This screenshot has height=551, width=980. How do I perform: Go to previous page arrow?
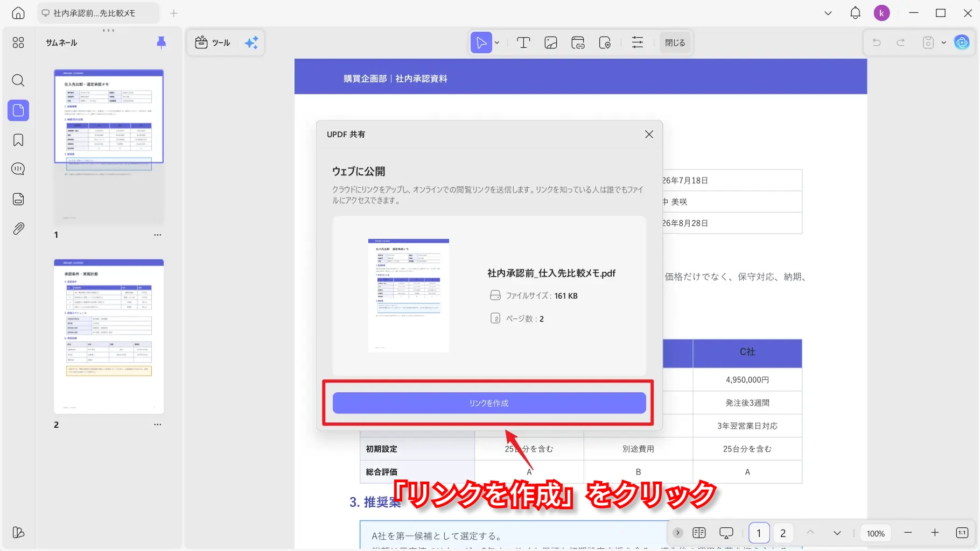[810, 533]
